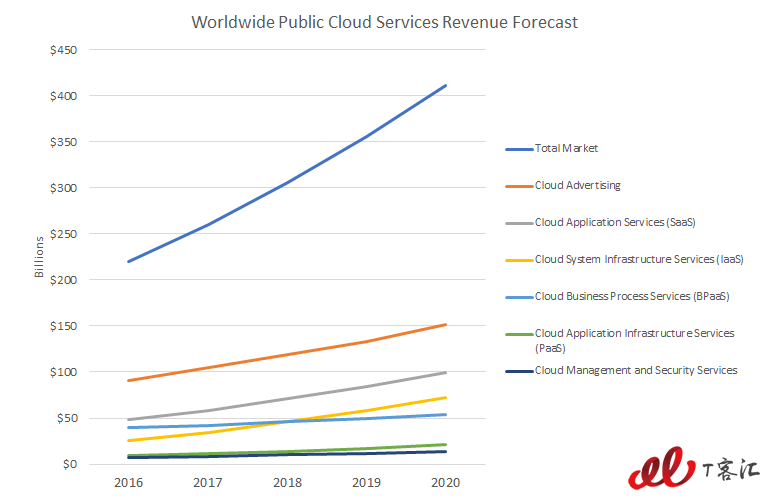Click the orange Cloud Advertising line at 2016

(x=129, y=381)
